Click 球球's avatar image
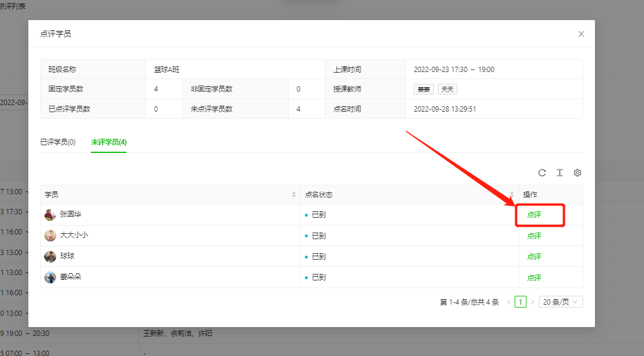The image size is (644, 356). [50, 256]
